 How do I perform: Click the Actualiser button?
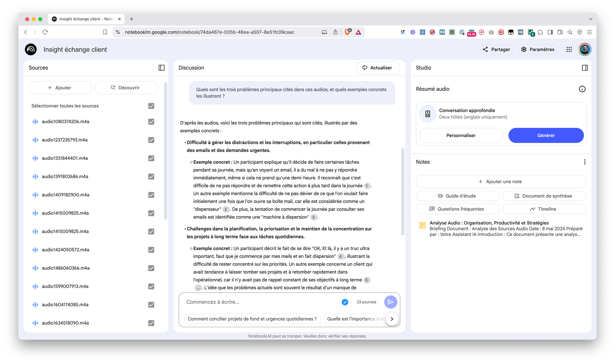[x=378, y=68]
